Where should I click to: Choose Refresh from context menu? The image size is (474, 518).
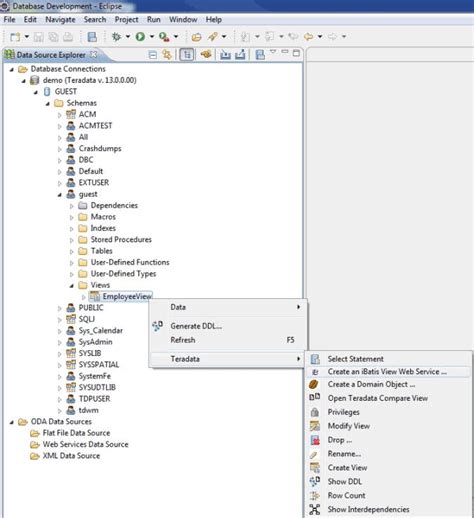click(x=227, y=340)
